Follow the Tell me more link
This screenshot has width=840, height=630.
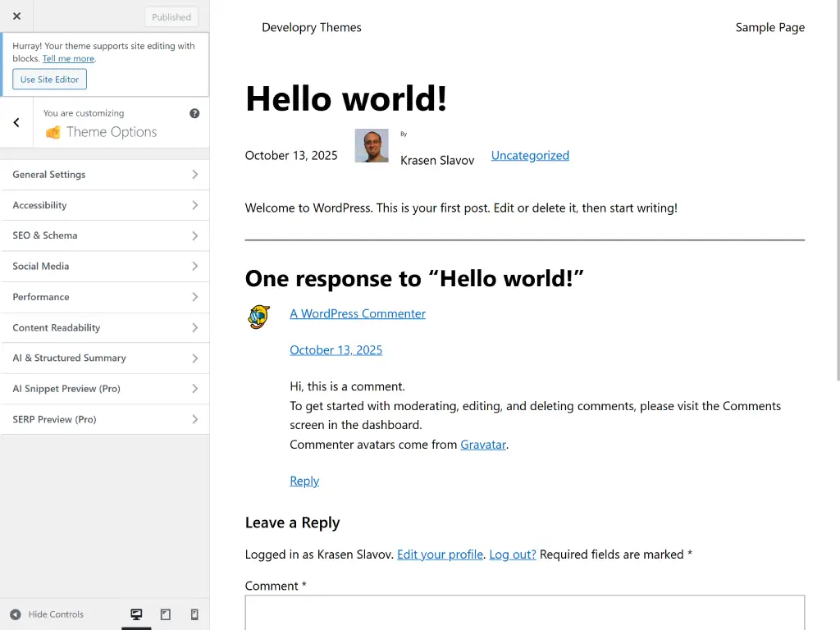pos(68,58)
